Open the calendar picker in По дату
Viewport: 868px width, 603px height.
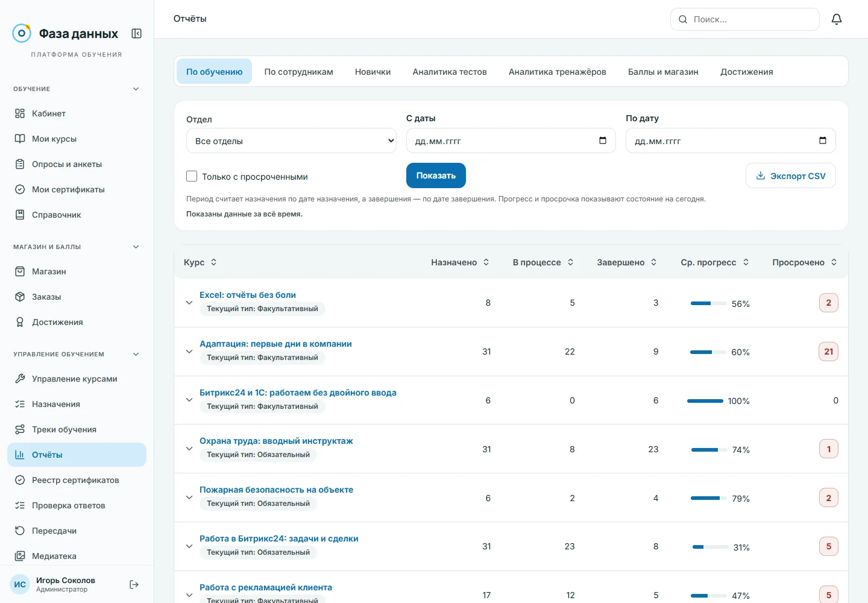[x=823, y=140]
